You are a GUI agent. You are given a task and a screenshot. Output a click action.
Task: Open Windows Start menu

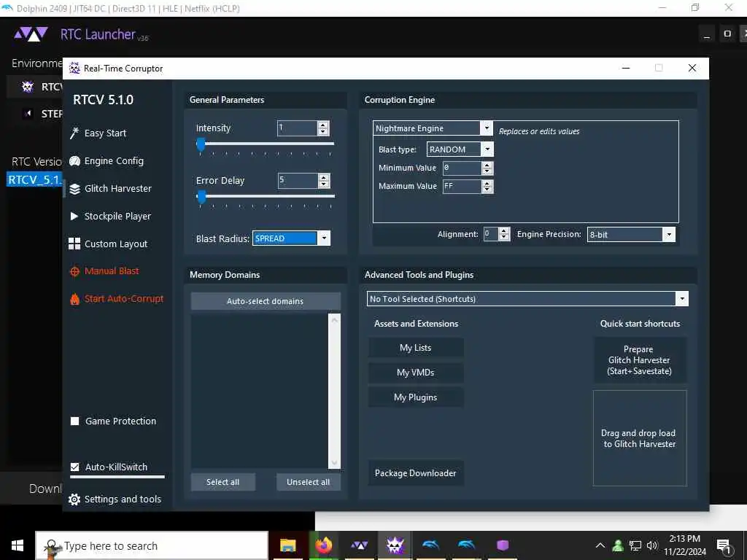pyautogui.click(x=18, y=545)
